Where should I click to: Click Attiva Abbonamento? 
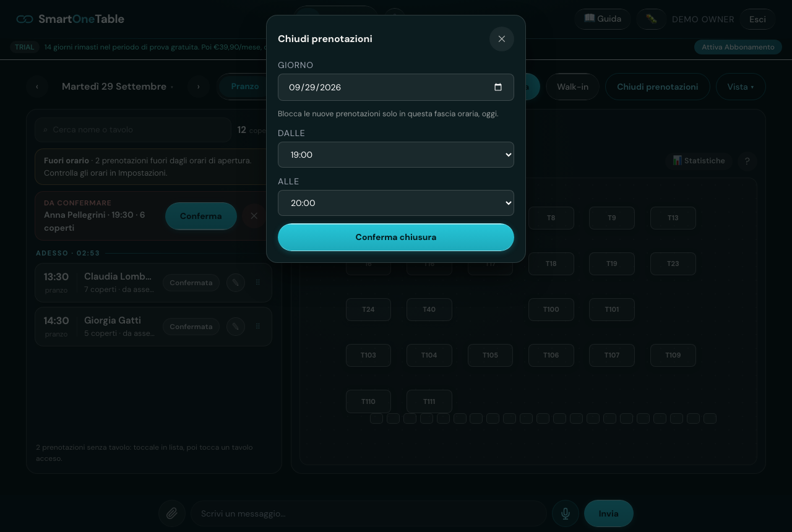click(x=738, y=47)
